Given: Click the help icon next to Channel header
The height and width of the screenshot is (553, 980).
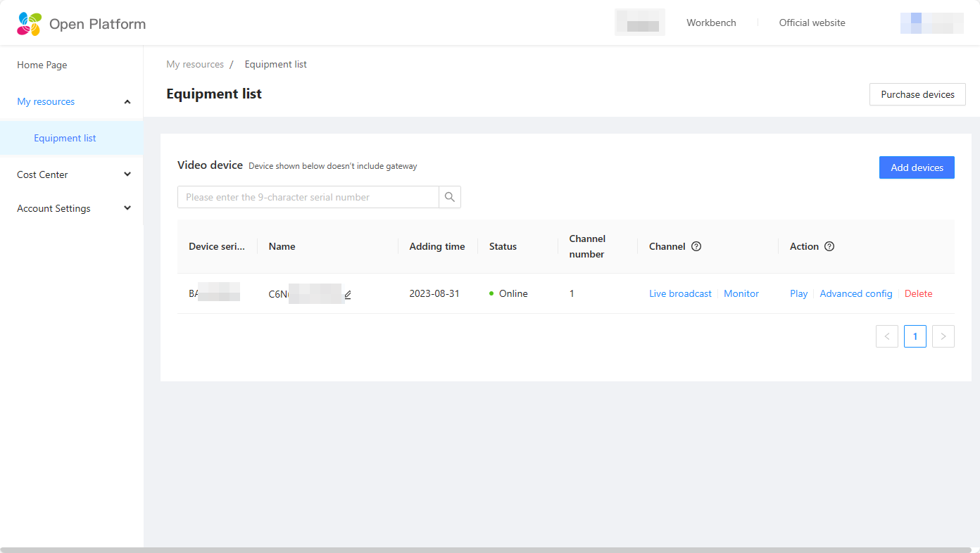Looking at the screenshot, I should click(x=696, y=246).
